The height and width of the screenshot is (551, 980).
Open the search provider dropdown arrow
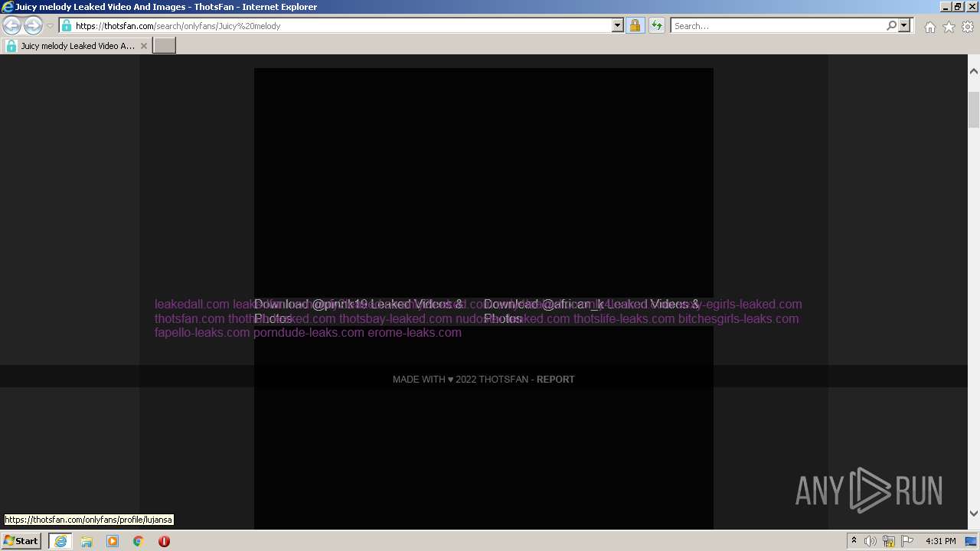click(x=904, y=25)
